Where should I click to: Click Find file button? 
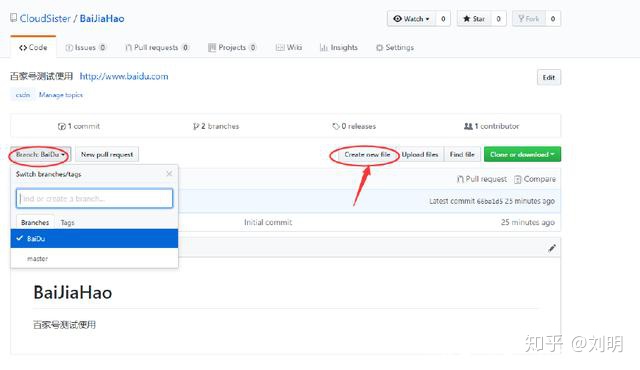(x=462, y=155)
